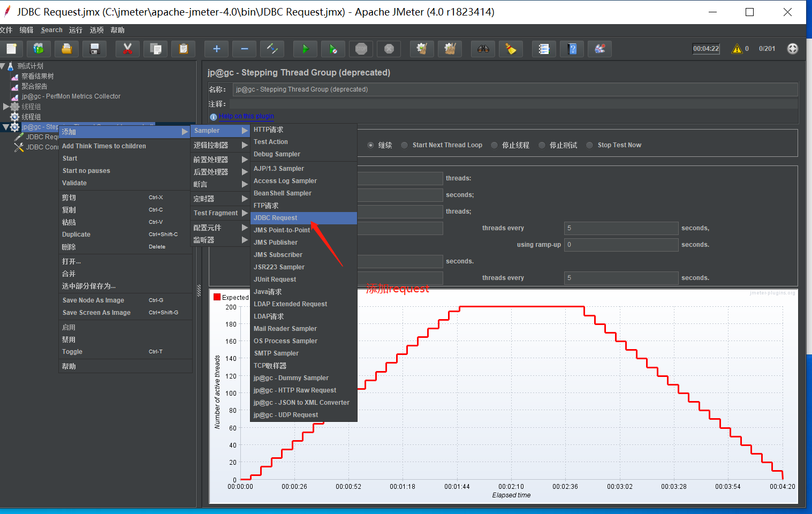Open the 定时器 submenu

pos(220,199)
